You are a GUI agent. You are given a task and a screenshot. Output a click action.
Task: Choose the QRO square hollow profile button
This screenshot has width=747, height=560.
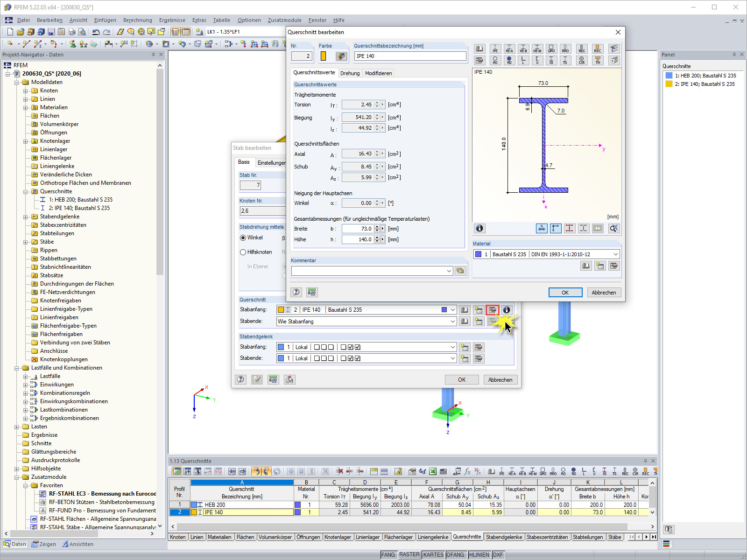(551, 49)
